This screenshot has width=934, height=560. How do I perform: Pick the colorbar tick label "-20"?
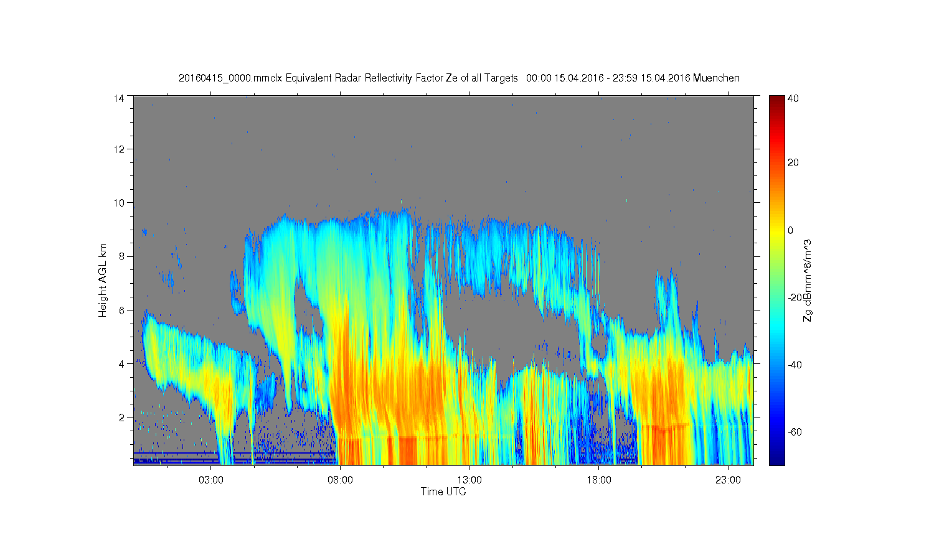click(x=795, y=297)
